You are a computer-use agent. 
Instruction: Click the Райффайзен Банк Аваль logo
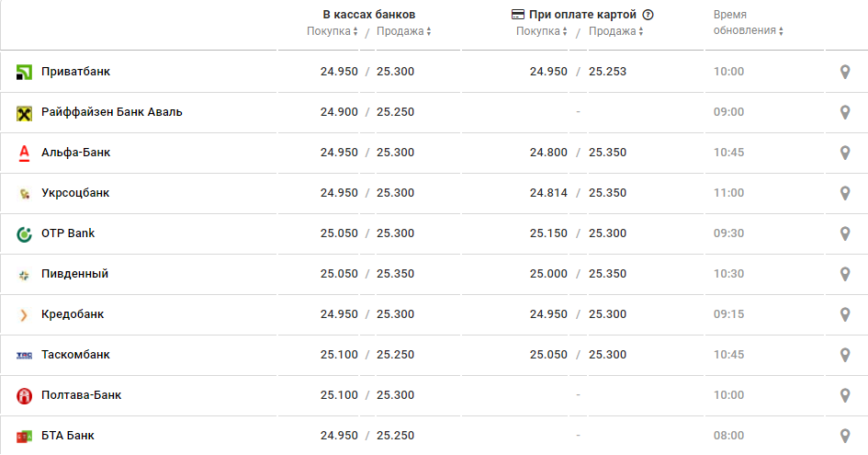coord(25,112)
